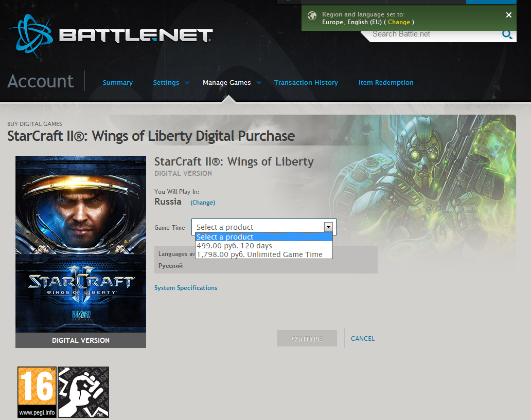Image resolution: width=531 pixels, height=420 pixels.
Task: Change region via yellow Change link
Action: pos(399,22)
